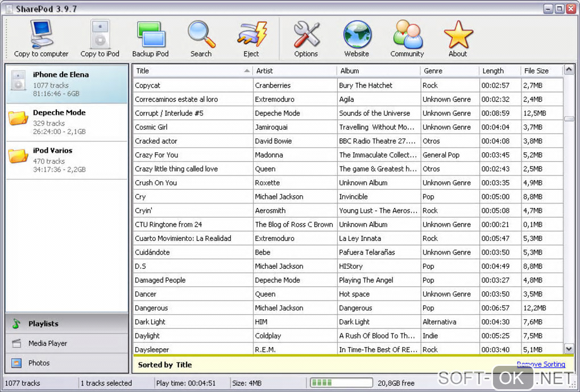Select the 'Cosmic Girl' track
580x392 pixels.
[x=151, y=127]
